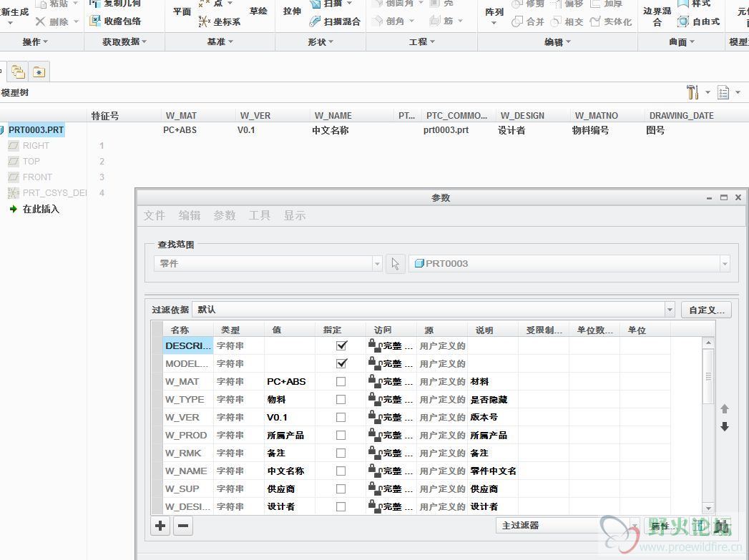
Task: Open the PRT0003 model selection dropdown
Action: pos(725,263)
